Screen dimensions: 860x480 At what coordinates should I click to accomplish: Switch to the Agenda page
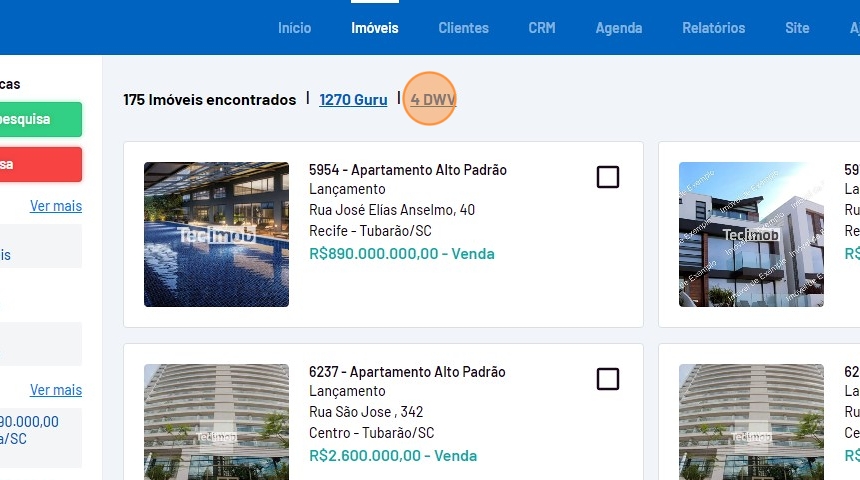pos(618,28)
